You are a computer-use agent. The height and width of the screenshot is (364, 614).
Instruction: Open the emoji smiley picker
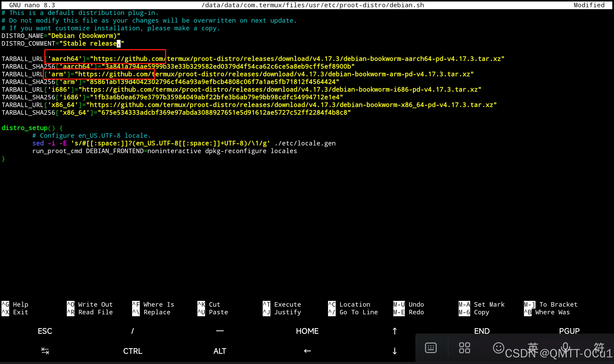tap(498, 348)
